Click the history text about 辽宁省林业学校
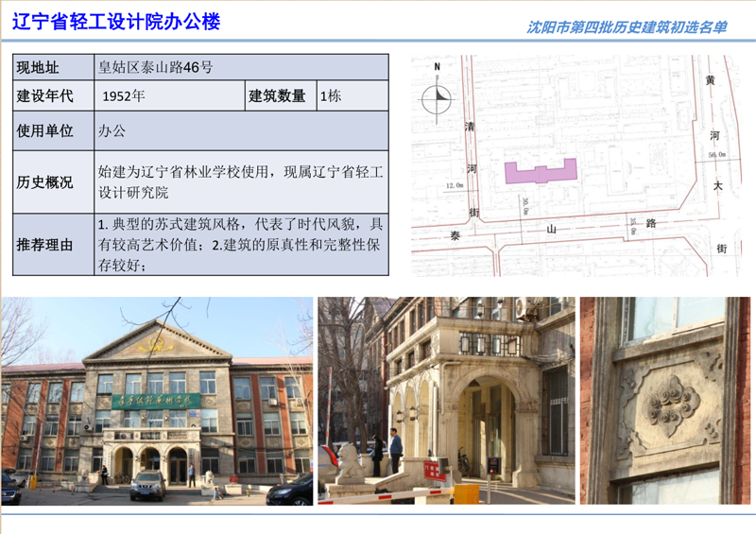Screen dimensions: 756x534 pos(241,182)
